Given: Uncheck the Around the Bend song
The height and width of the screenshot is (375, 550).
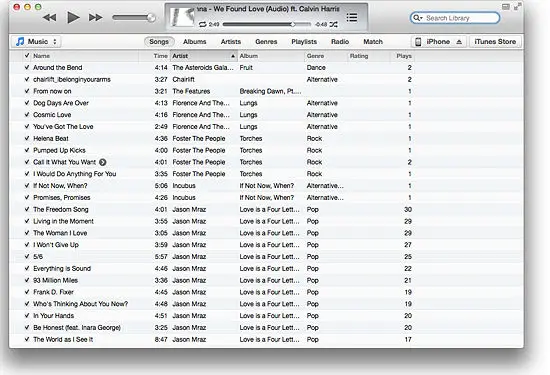Looking at the screenshot, I should tap(27, 67).
